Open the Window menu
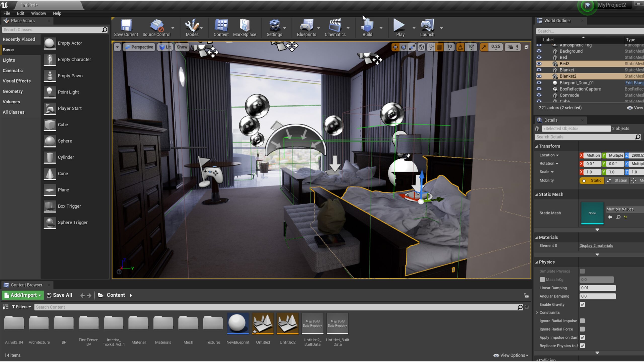 pyautogui.click(x=38, y=13)
